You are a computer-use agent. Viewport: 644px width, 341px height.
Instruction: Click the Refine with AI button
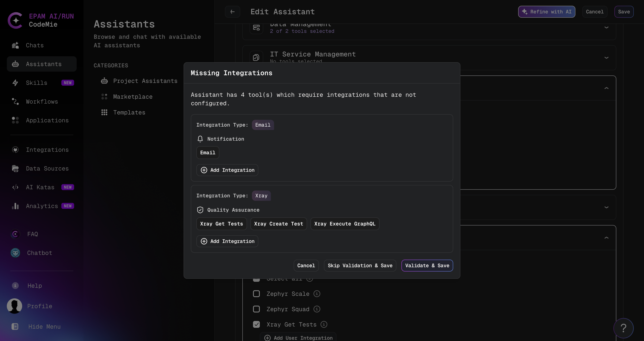pyautogui.click(x=546, y=12)
